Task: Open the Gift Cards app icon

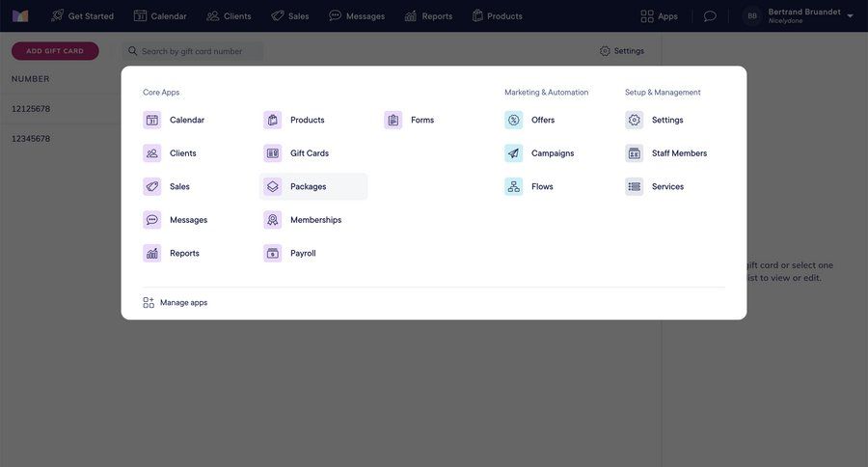Action: pyautogui.click(x=272, y=152)
